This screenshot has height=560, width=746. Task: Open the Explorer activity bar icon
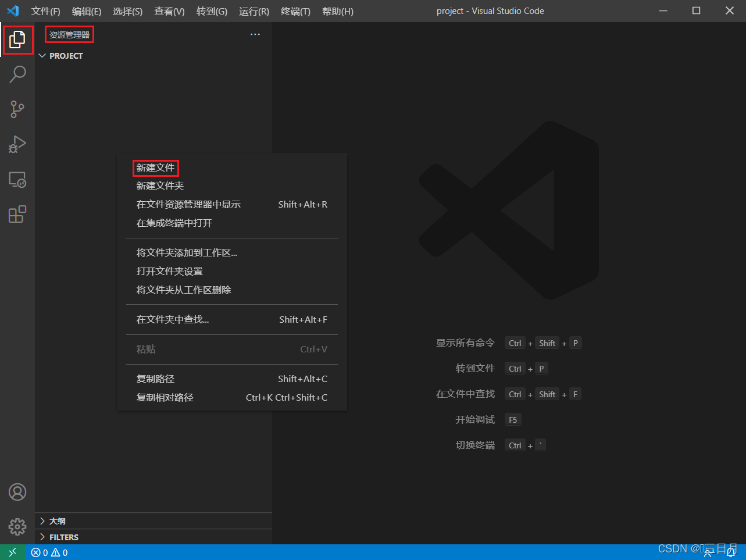tap(17, 40)
